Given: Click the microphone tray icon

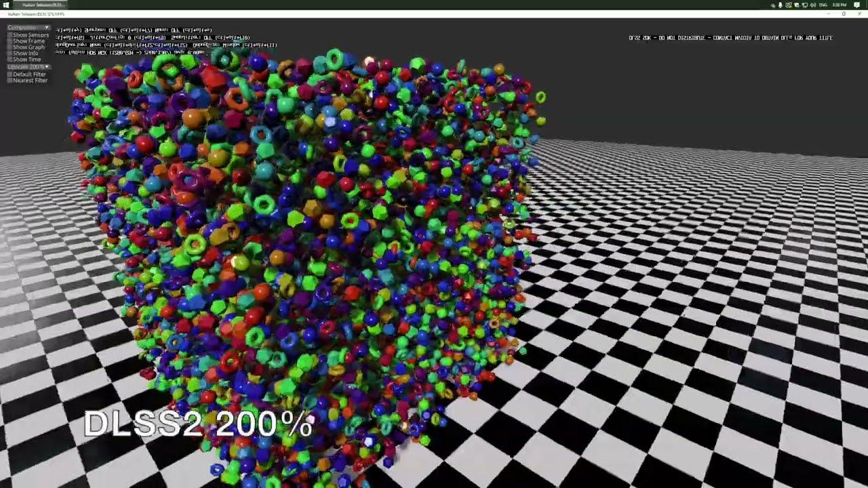Looking at the screenshot, I should (x=781, y=5).
